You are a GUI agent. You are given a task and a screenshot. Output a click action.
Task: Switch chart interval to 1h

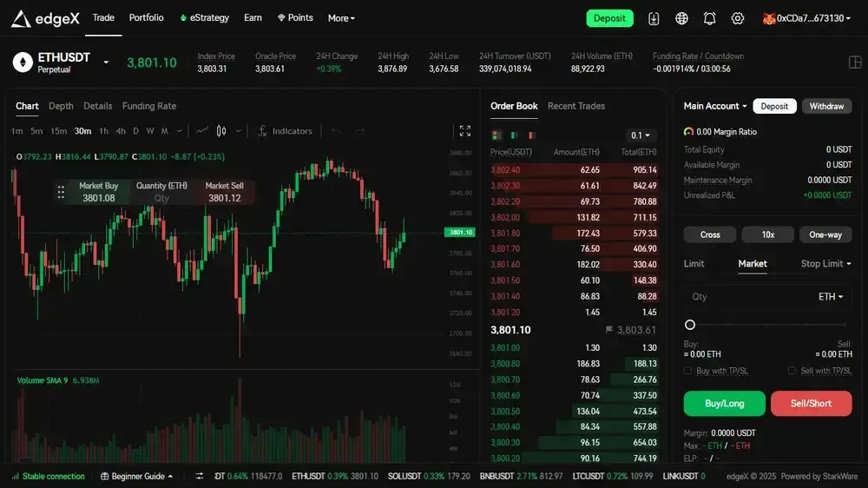(103, 131)
